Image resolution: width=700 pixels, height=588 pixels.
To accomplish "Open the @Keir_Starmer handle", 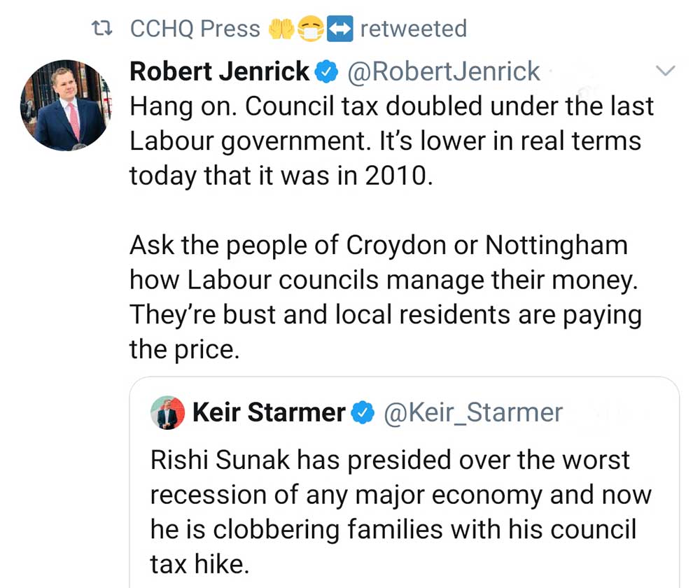I will pos(472,413).
